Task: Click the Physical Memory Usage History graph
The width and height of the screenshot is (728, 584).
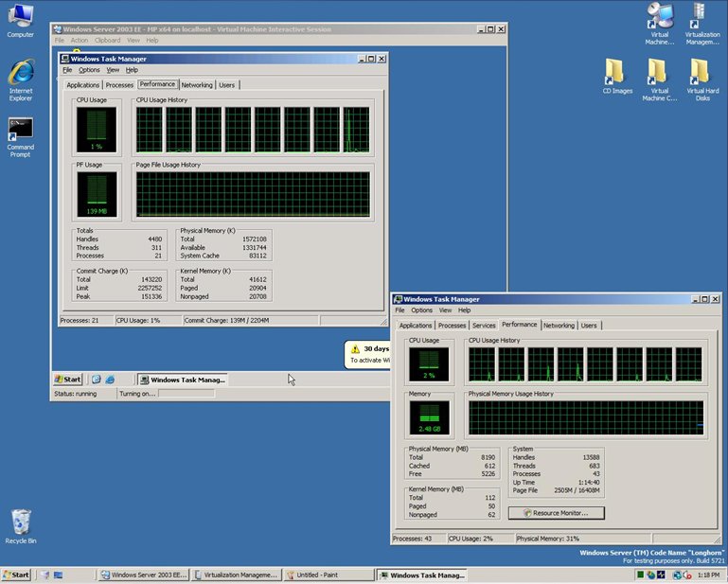Action: [586, 417]
